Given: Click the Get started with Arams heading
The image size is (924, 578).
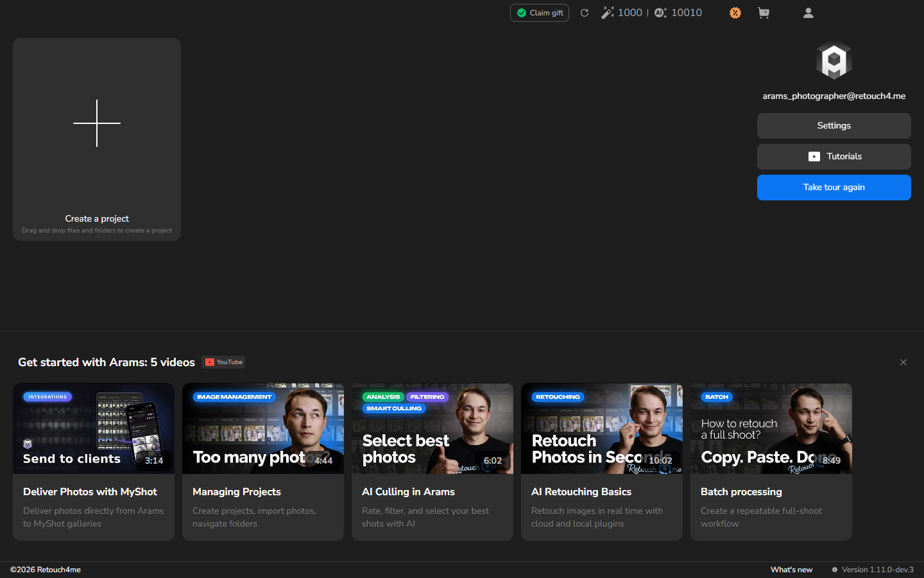Looking at the screenshot, I should coord(107,362).
